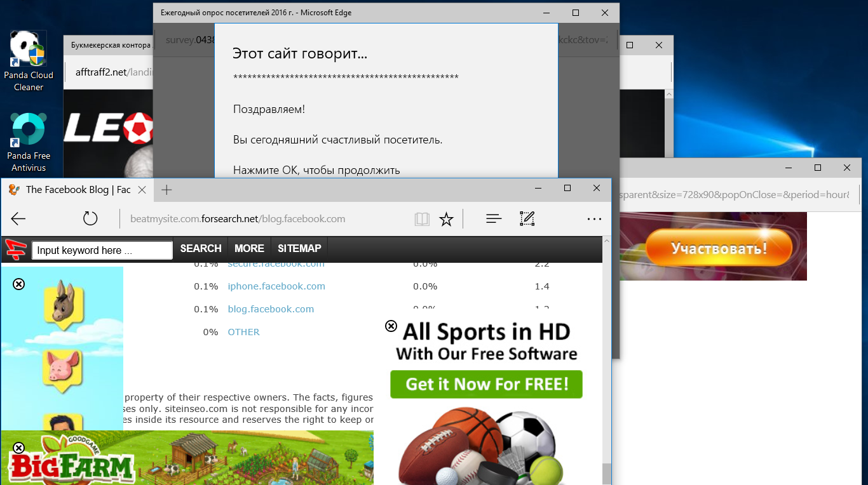Close the survey Microsoft Edge window
Screen dimensions: 868x485
[x=605, y=13]
